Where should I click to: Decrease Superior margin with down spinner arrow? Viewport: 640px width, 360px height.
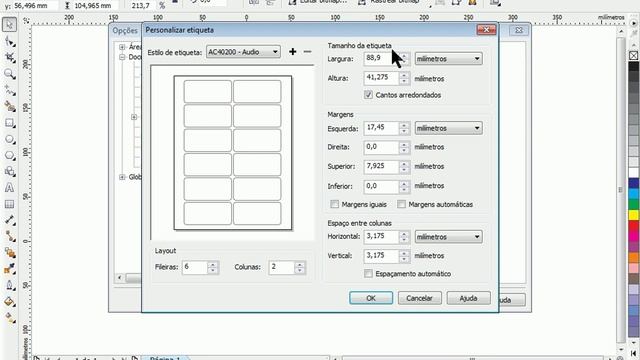[404, 170]
